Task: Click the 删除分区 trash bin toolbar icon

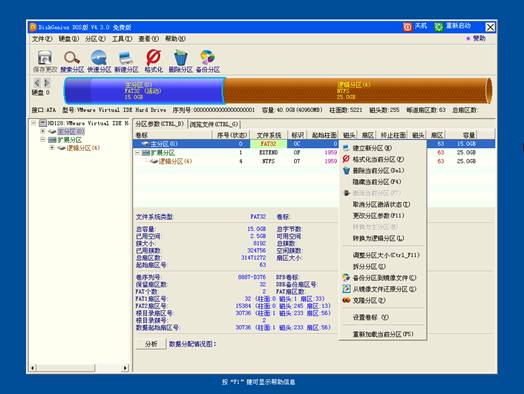Action: tap(181, 57)
